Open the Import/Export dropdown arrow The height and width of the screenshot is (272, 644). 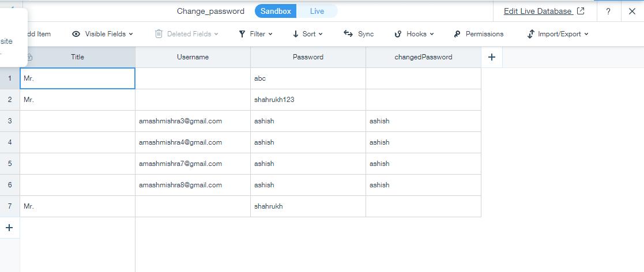pos(586,34)
